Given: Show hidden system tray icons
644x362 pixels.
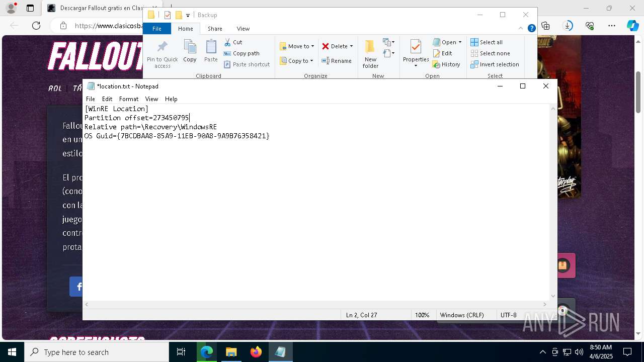Looking at the screenshot, I should click(x=542, y=352).
